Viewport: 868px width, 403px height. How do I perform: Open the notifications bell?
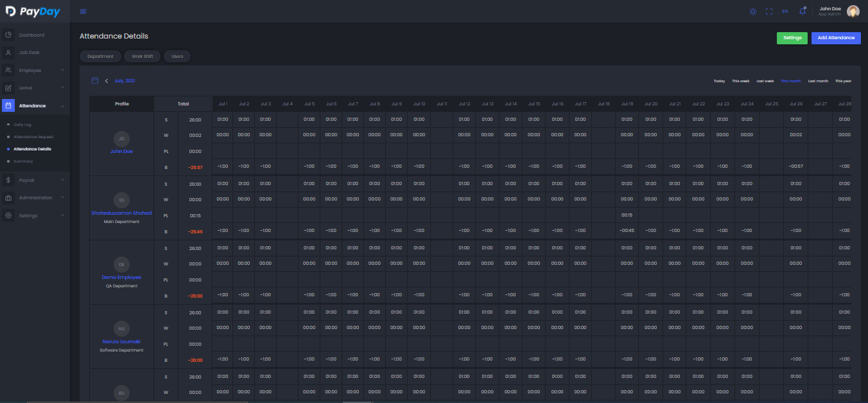(x=803, y=11)
